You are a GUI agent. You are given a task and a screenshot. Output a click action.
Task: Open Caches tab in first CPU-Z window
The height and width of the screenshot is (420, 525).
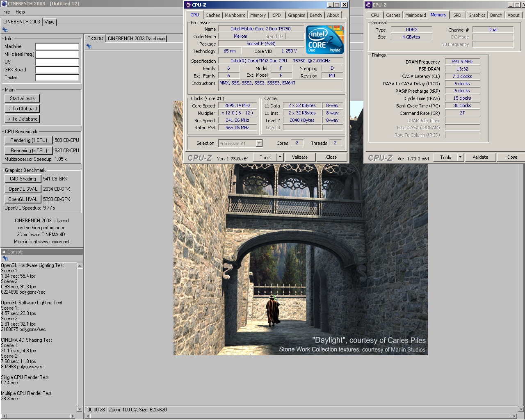coord(213,15)
